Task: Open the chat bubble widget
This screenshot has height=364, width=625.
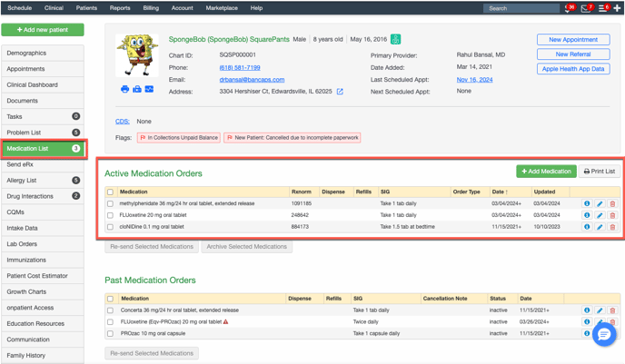Action: 603,334
